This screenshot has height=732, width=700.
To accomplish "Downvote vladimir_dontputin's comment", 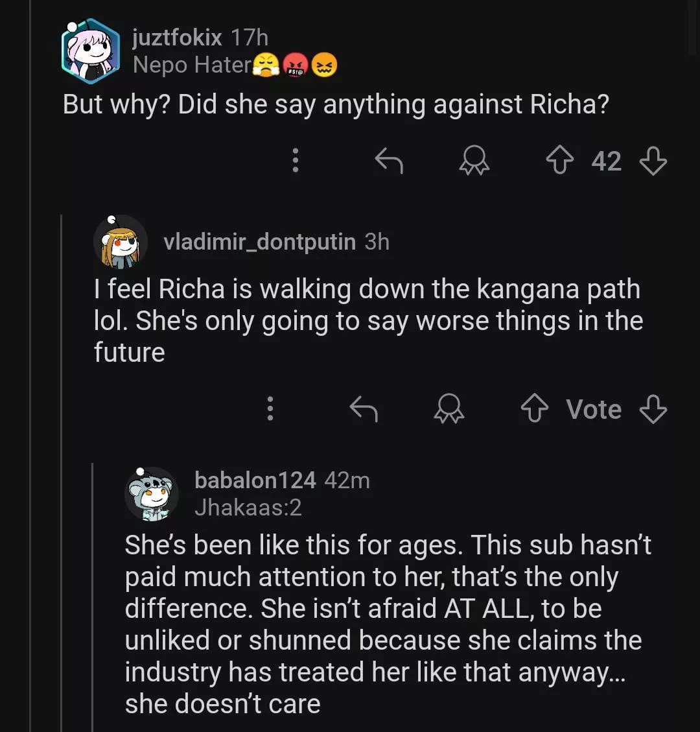I will 652,409.
